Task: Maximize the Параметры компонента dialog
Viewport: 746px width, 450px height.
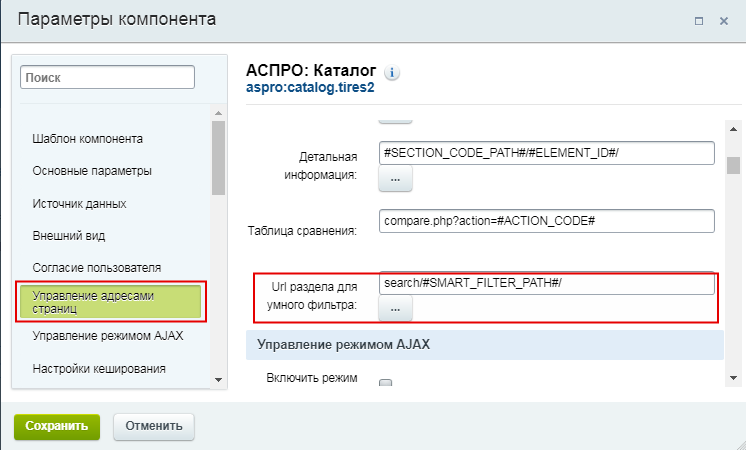Action: point(698,20)
